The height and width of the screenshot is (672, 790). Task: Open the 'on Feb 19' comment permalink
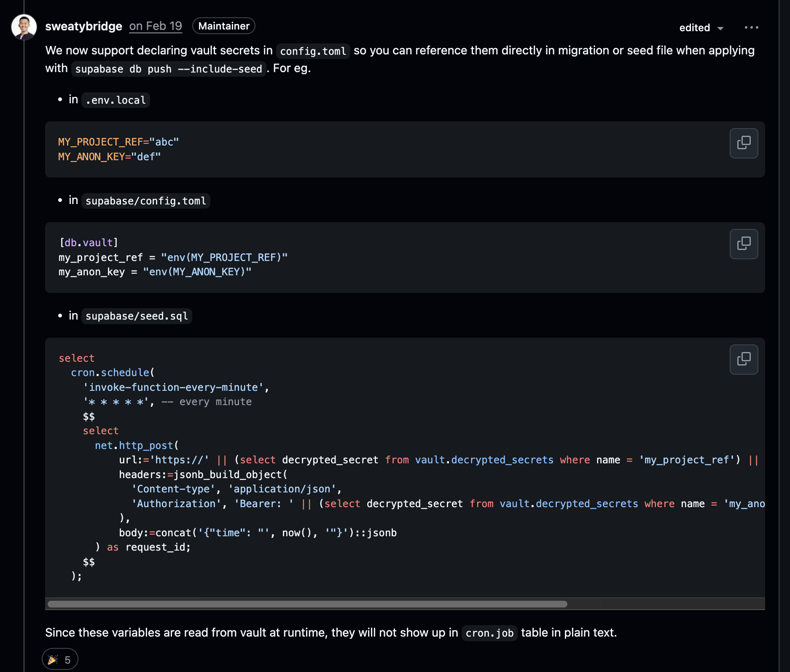[x=156, y=26]
